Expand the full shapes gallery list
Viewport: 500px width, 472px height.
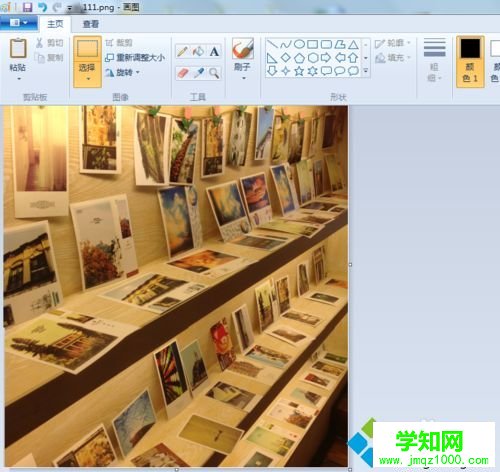[x=366, y=71]
